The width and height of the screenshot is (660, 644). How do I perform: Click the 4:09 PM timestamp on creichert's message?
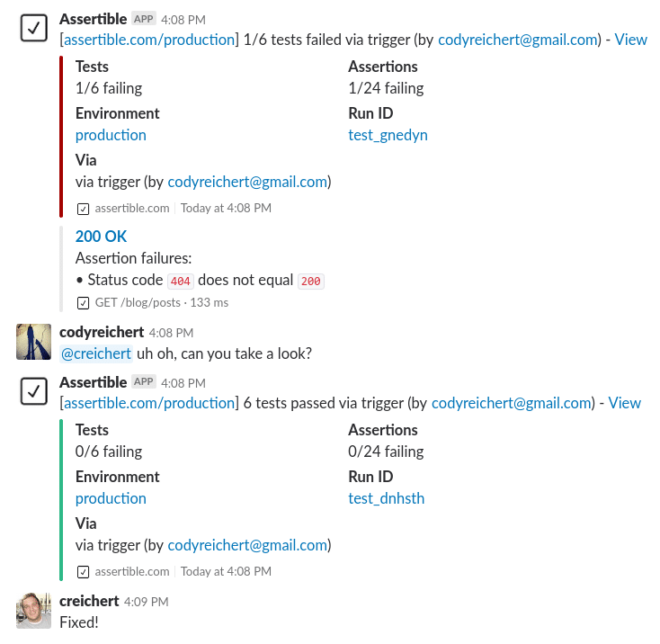pos(147,602)
